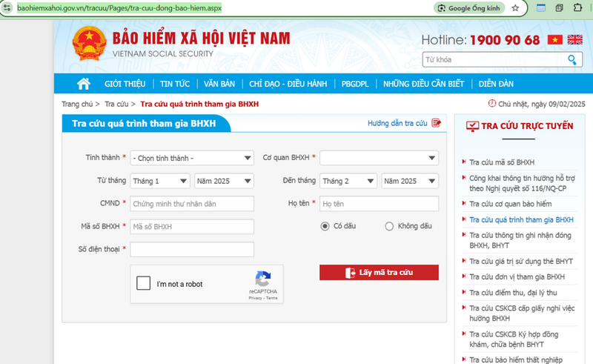Click the clock icon beside the date

[x=491, y=103]
